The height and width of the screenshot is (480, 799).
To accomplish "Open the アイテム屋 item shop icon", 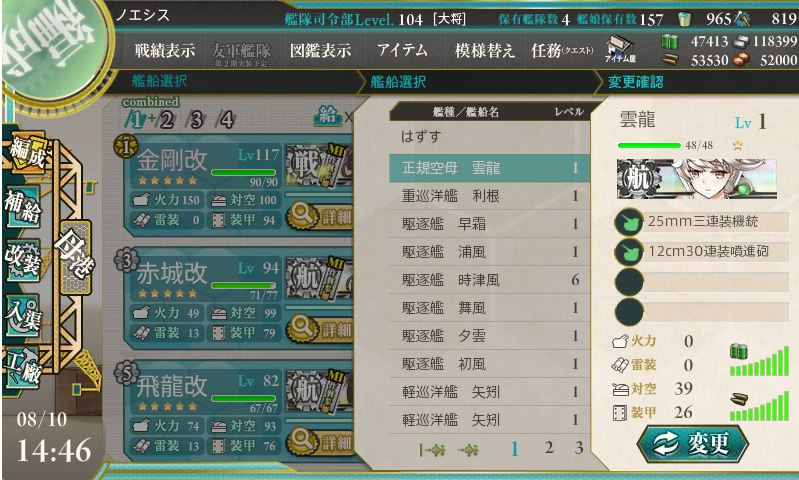I will (620, 49).
